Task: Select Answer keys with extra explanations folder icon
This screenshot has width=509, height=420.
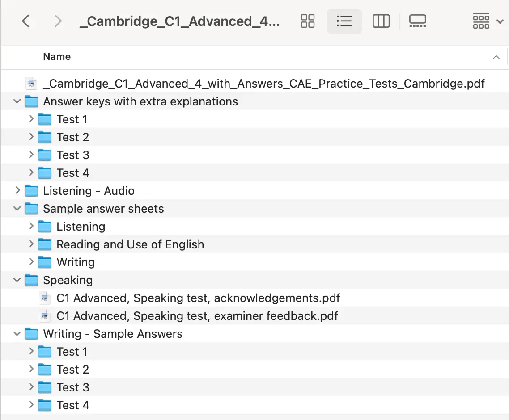Action: pos(31,101)
